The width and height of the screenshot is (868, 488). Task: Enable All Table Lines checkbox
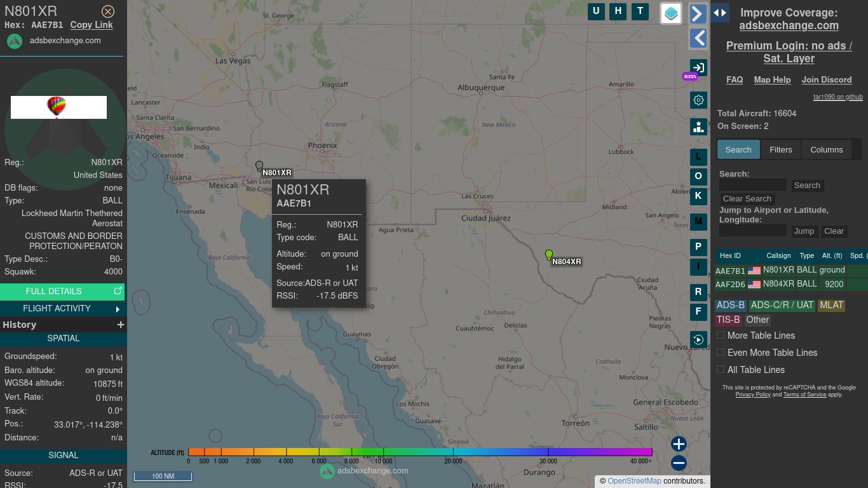click(x=721, y=369)
